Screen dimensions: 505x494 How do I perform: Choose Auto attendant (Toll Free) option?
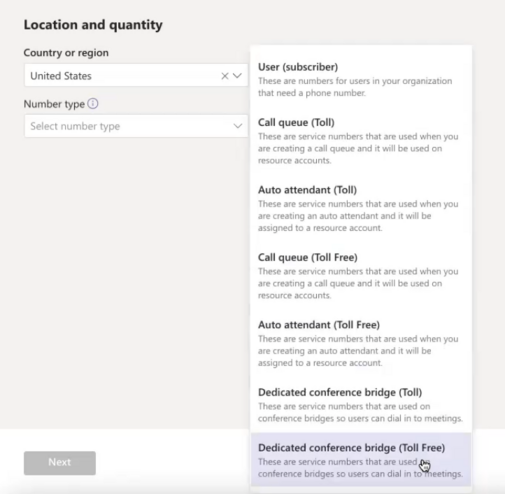click(x=361, y=344)
